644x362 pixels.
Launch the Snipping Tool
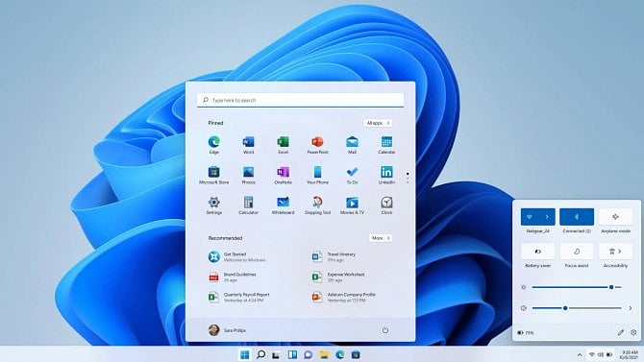click(x=317, y=205)
